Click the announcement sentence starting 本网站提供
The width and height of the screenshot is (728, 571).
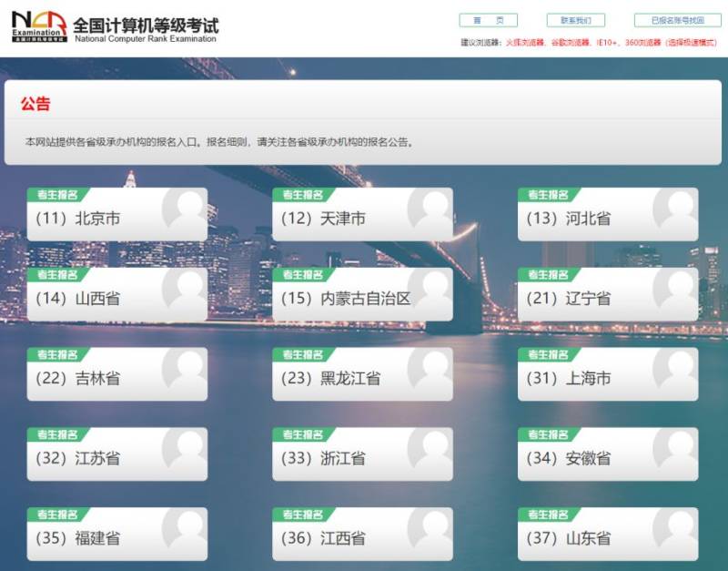(218, 142)
